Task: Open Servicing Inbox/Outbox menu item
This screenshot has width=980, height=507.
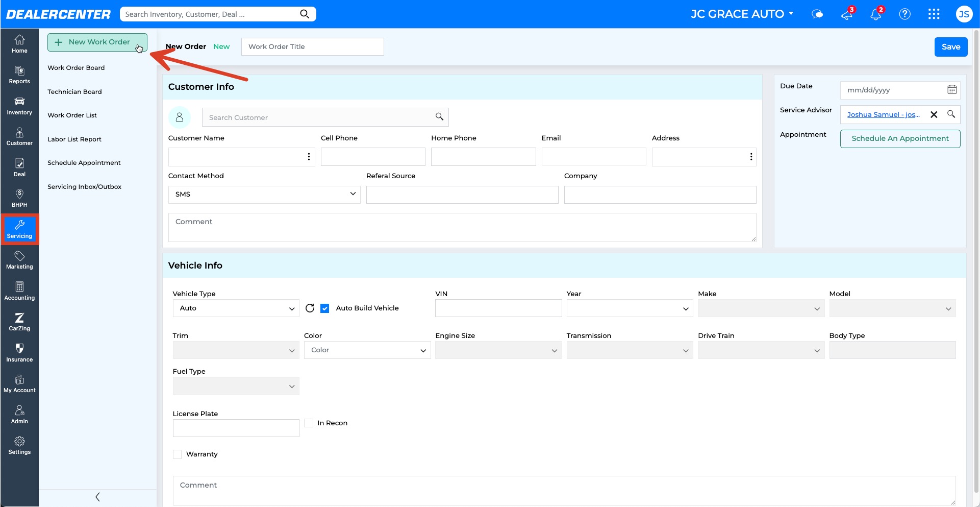Action: point(84,187)
